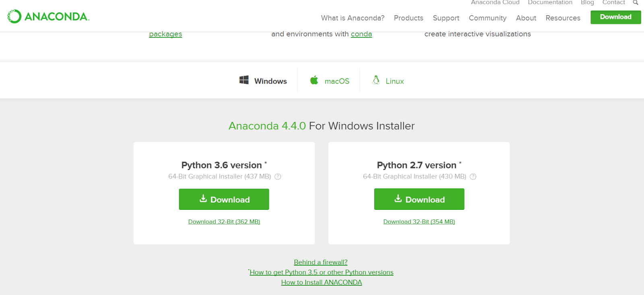The height and width of the screenshot is (295, 644).
Task: Click the Apple macOS icon
Action: [x=314, y=80]
